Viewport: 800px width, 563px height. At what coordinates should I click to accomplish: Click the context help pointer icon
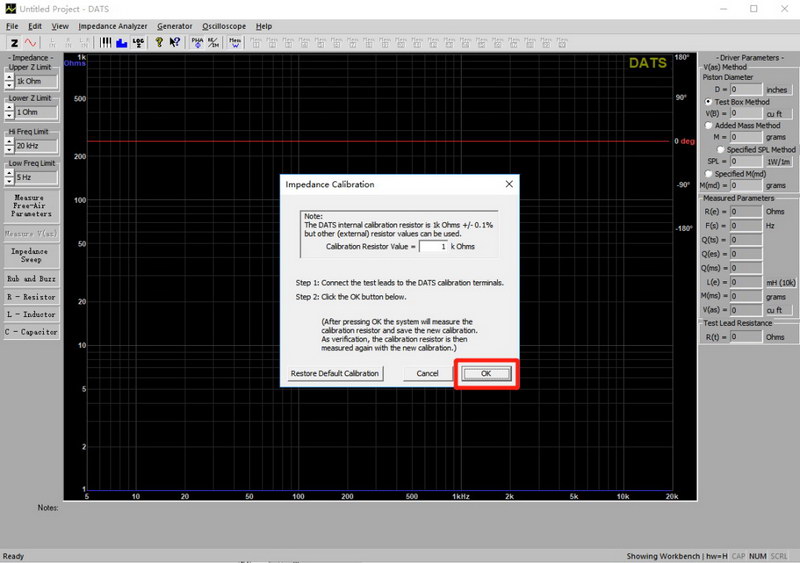pyautogui.click(x=175, y=43)
